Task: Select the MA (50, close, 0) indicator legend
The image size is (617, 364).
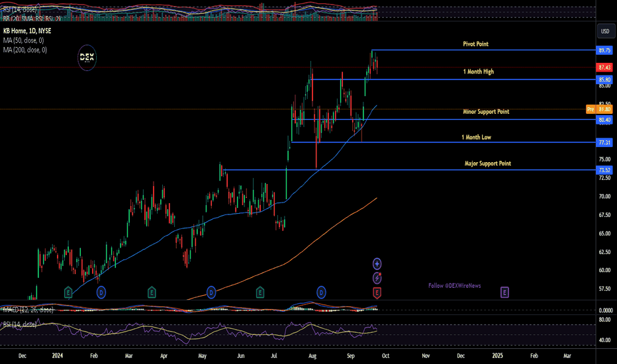Action: coord(24,40)
